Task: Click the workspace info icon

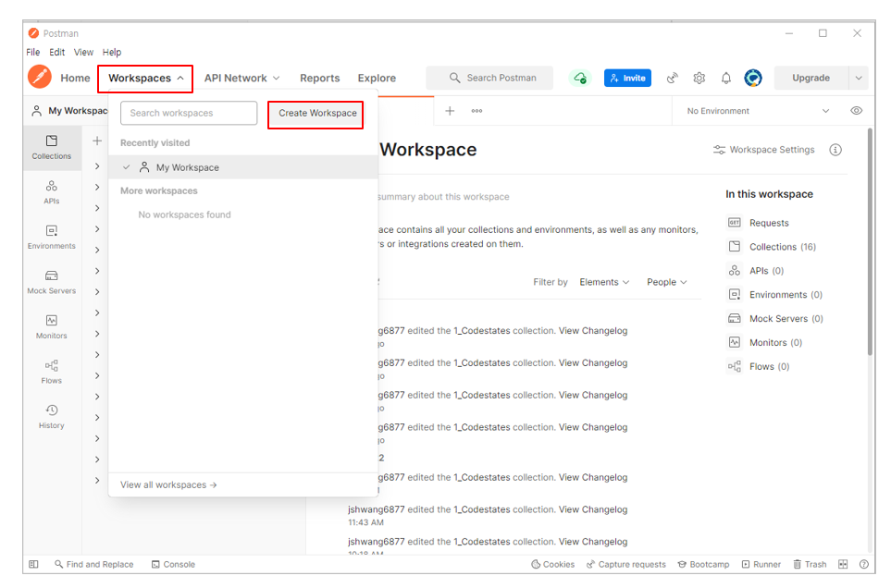Action: tap(835, 150)
